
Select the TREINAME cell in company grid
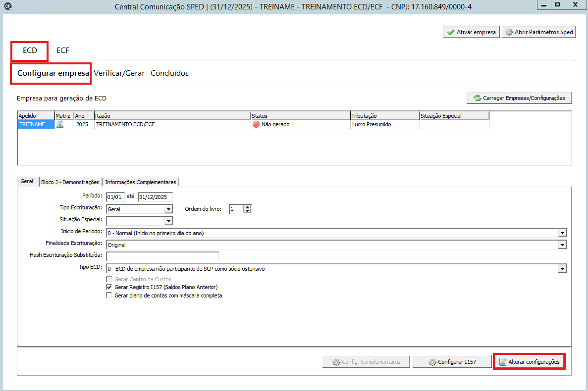[36, 124]
